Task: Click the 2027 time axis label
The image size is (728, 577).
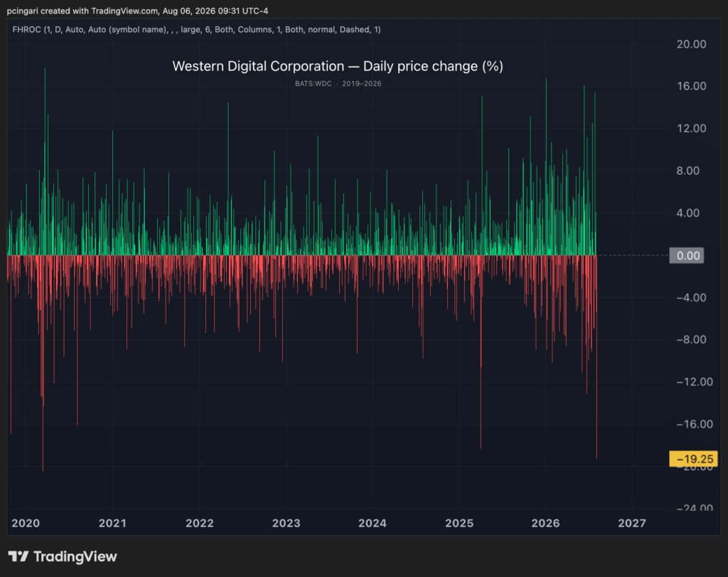Action: click(632, 523)
